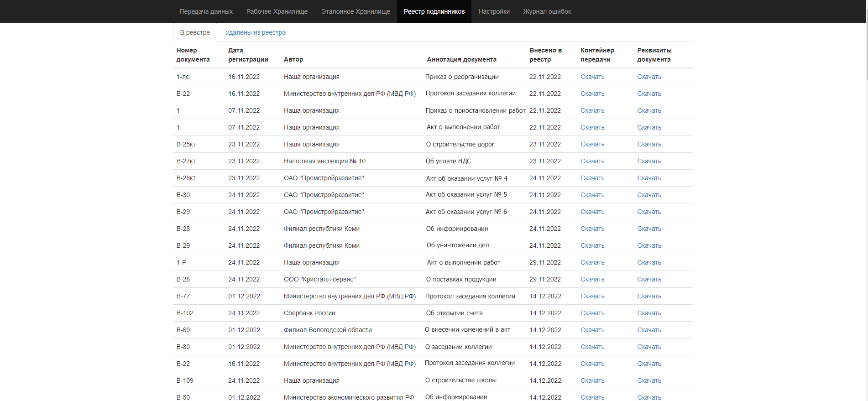Download container for Приказ о приостановлении работ
The height and width of the screenshot is (401, 868).
[592, 110]
